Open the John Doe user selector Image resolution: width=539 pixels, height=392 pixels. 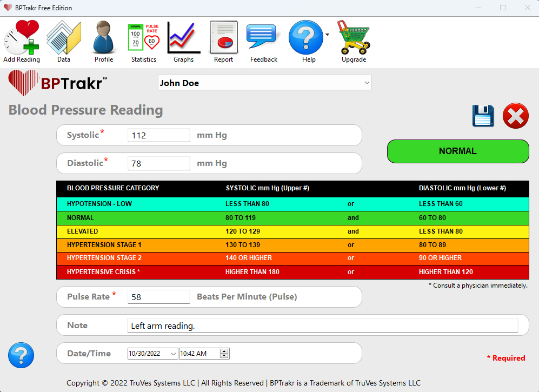264,82
